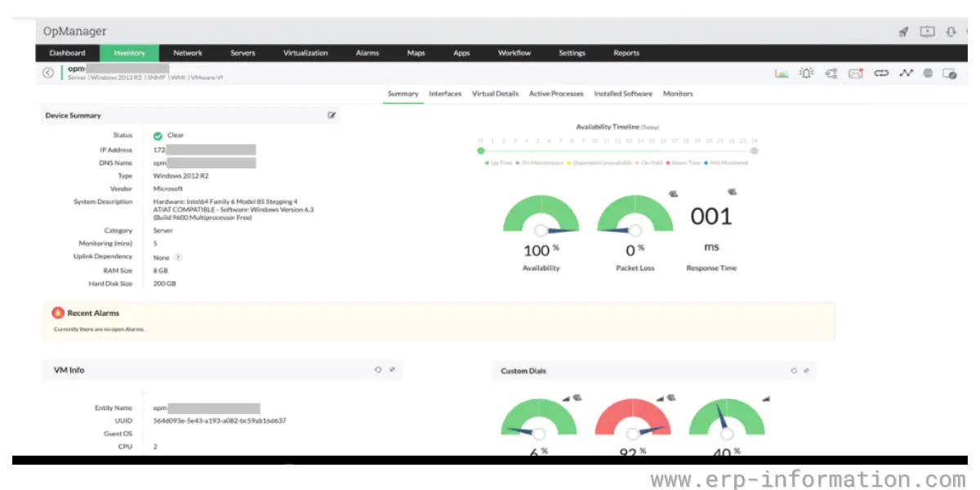Open the Apps menu
This screenshot has height=490, width=980.
pyautogui.click(x=461, y=53)
